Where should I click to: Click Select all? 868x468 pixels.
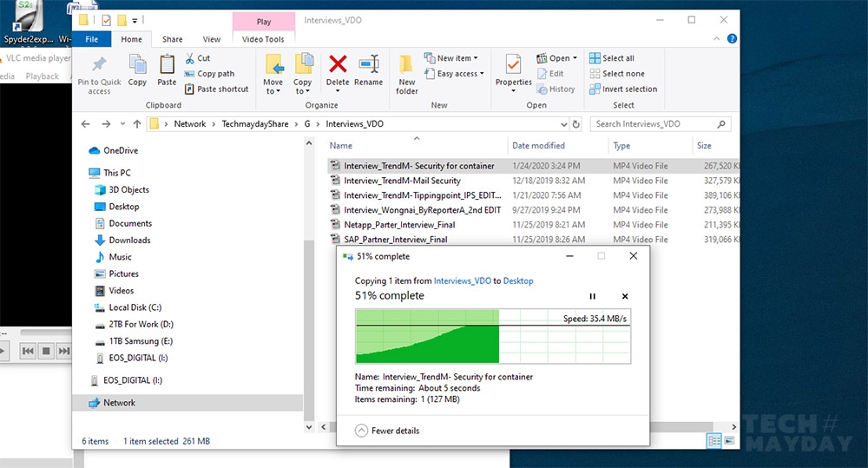point(612,58)
